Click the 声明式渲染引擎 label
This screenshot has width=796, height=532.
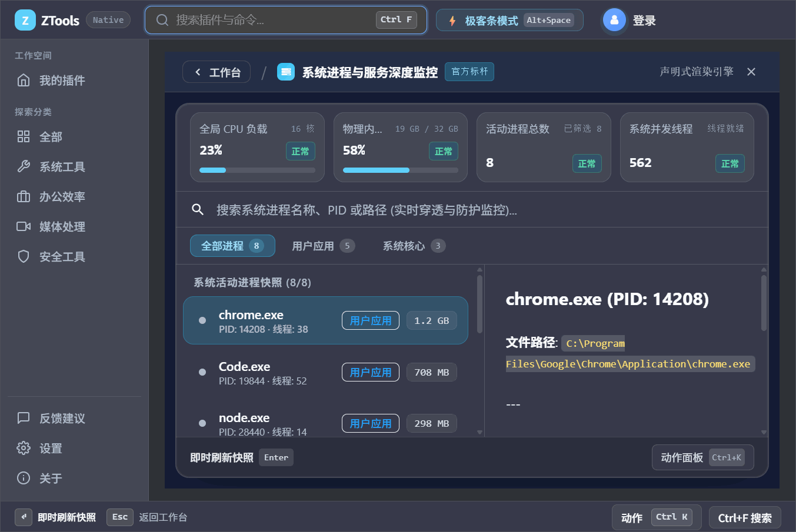[x=697, y=72]
